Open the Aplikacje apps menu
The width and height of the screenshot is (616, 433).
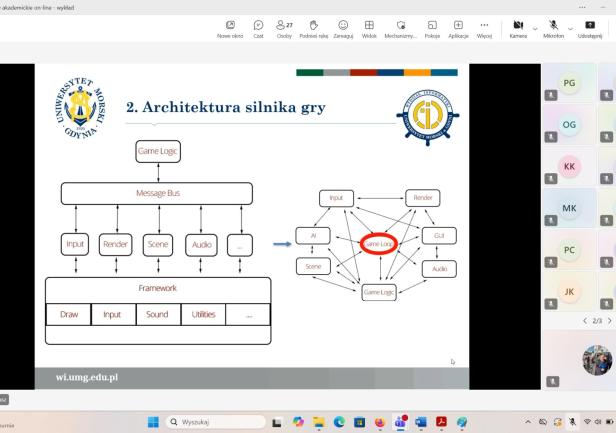tap(458, 28)
